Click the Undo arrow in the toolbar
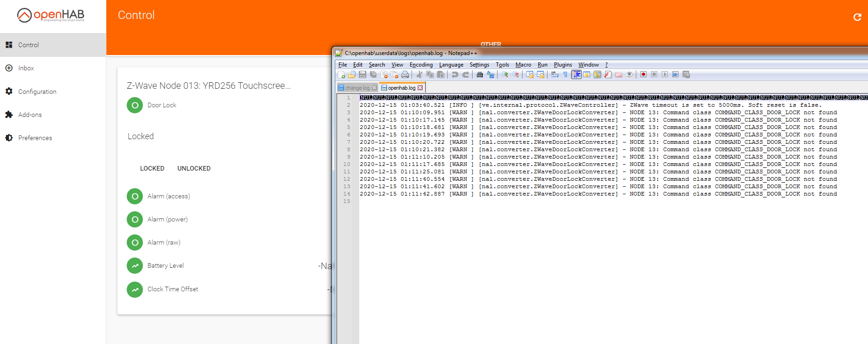The width and height of the screenshot is (868, 344). (455, 74)
